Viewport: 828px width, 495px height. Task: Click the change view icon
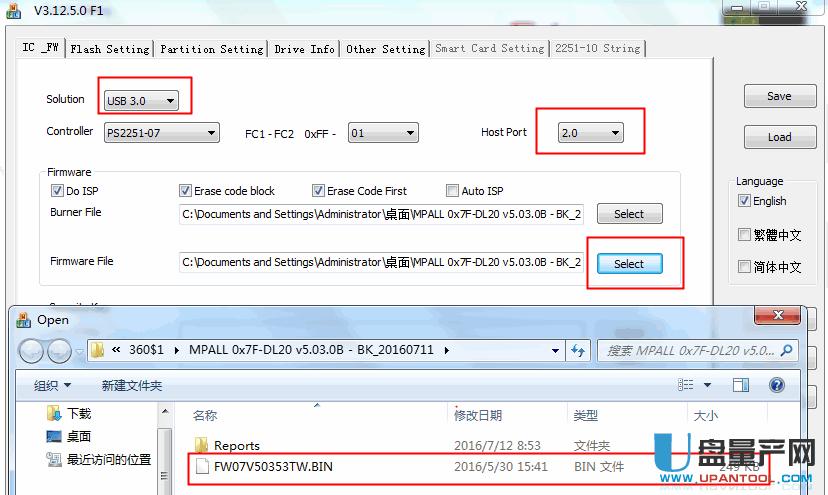pos(686,385)
